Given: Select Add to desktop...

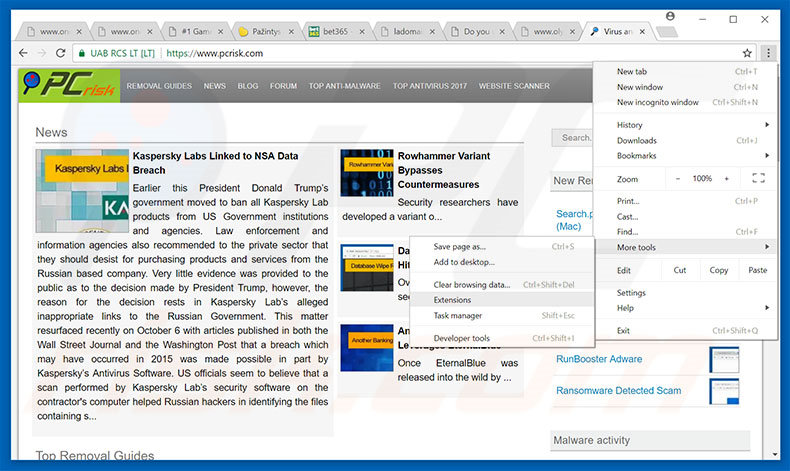Looking at the screenshot, I should point(502,262).
